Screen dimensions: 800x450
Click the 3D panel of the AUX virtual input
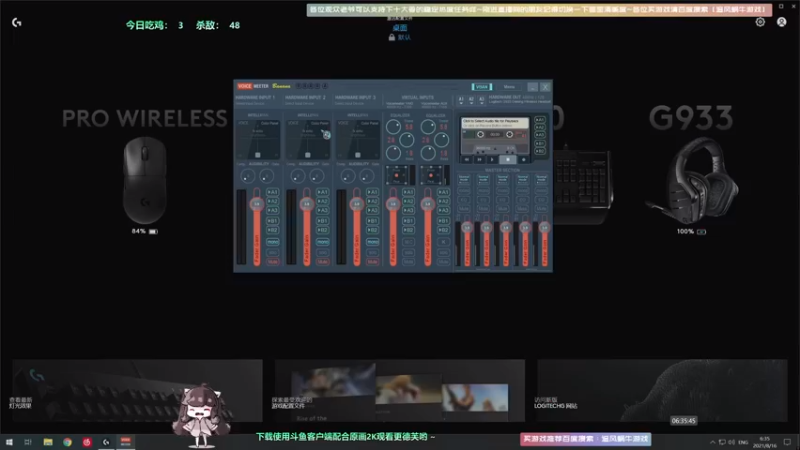[x=431, y=175]
